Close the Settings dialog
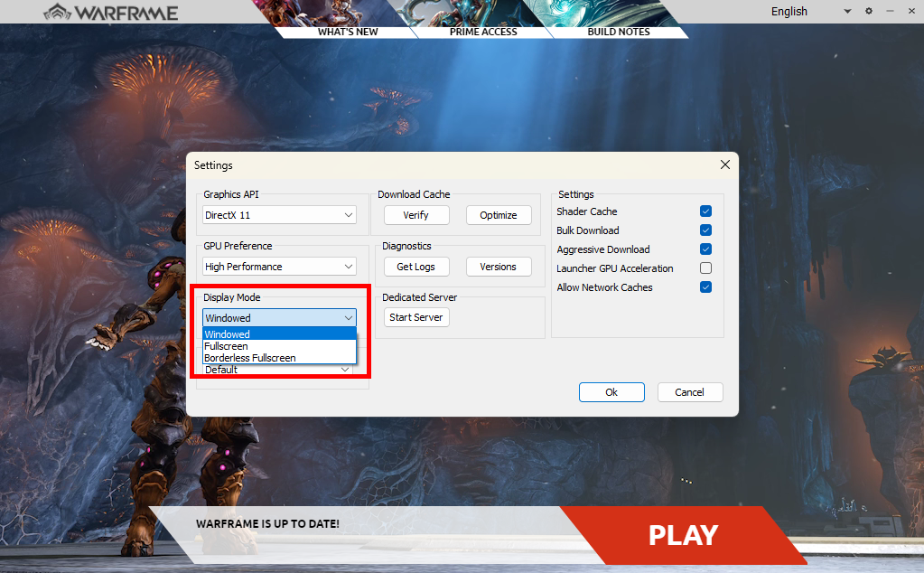Viewport: 924px width, 573px height. pyautogui.click(x=724, y=165)
